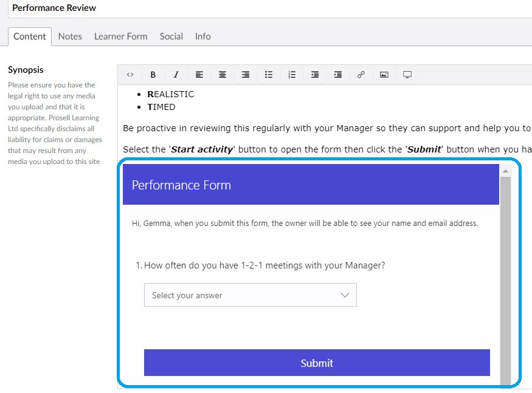Insert a numbered list
The height and width of the screenshot is (393, 532).
[x=292, y=74]
